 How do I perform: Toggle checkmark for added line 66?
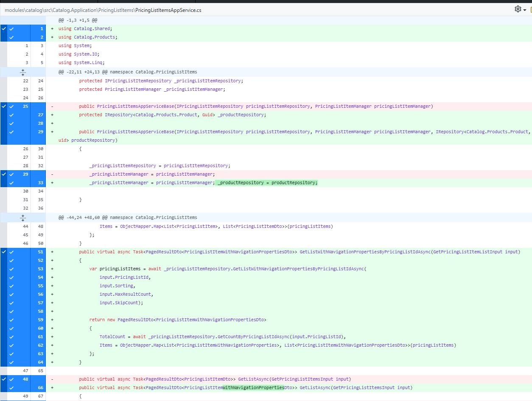click(x=12, y=387)
